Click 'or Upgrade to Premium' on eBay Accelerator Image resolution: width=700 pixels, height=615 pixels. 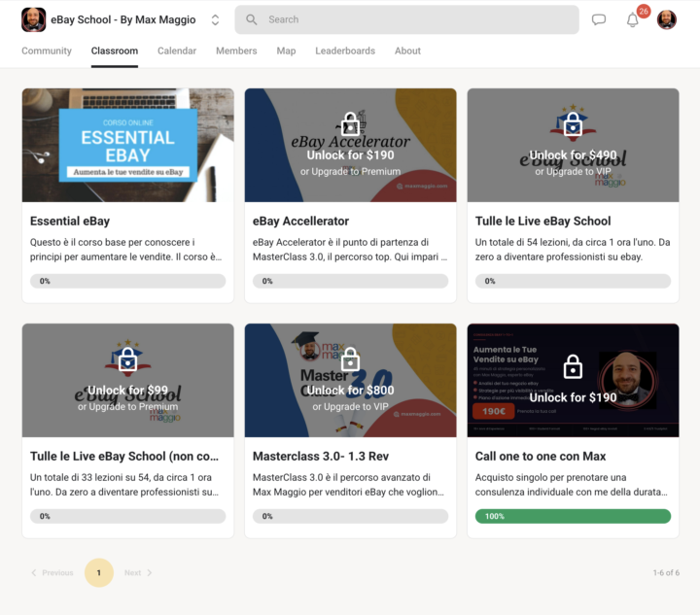350,172
